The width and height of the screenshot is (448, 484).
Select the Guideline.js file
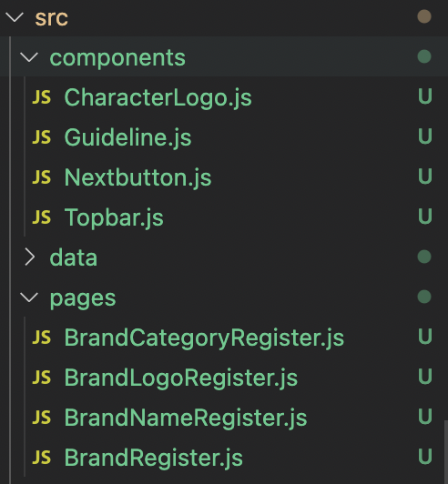[127, 137]
